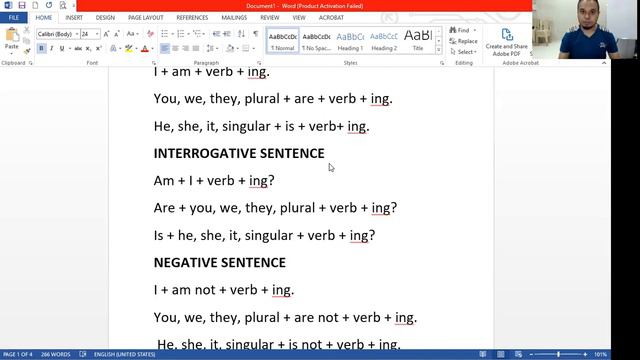Apply the Heading 1 style

click(350, 41)
